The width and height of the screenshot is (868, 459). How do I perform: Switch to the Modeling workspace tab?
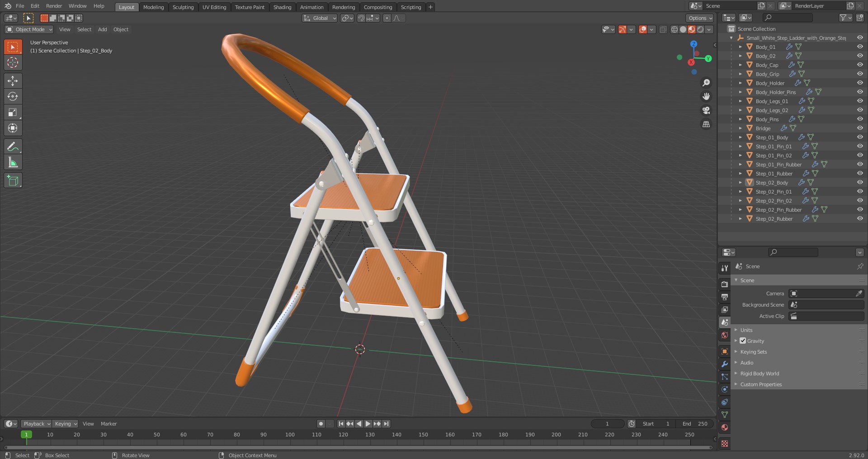[153, 7]
